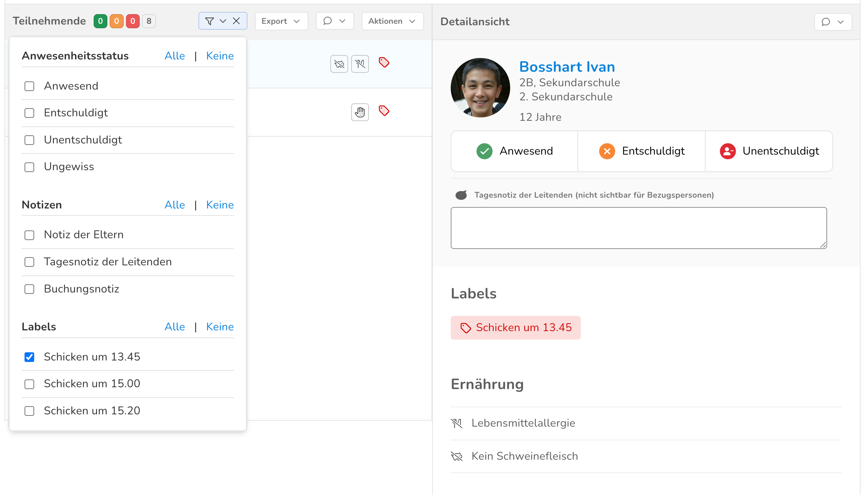Click the Lebensmittelallergie crossed cutlery icon

pos(457,423)
